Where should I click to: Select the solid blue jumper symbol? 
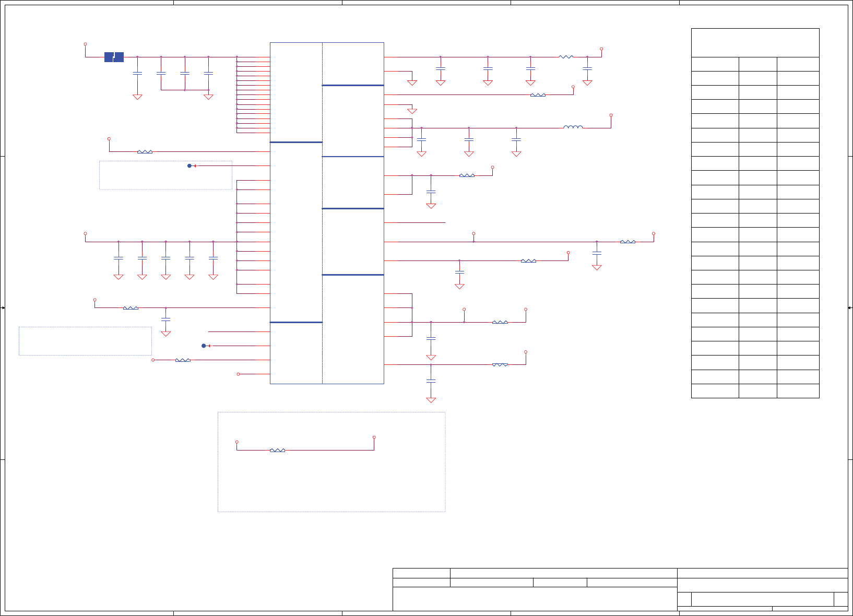pyautogui.click(x=114, y=57)
